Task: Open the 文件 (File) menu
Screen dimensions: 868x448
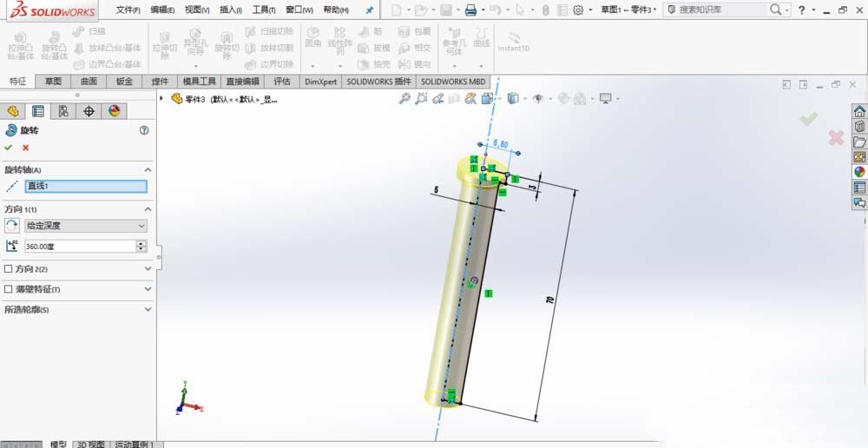Action: tap(128, 10)
